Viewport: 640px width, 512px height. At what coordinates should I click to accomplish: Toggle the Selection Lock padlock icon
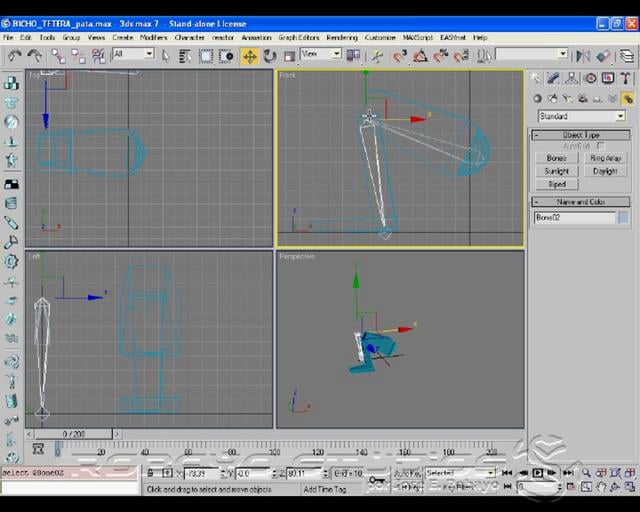(x=150, y=473)
